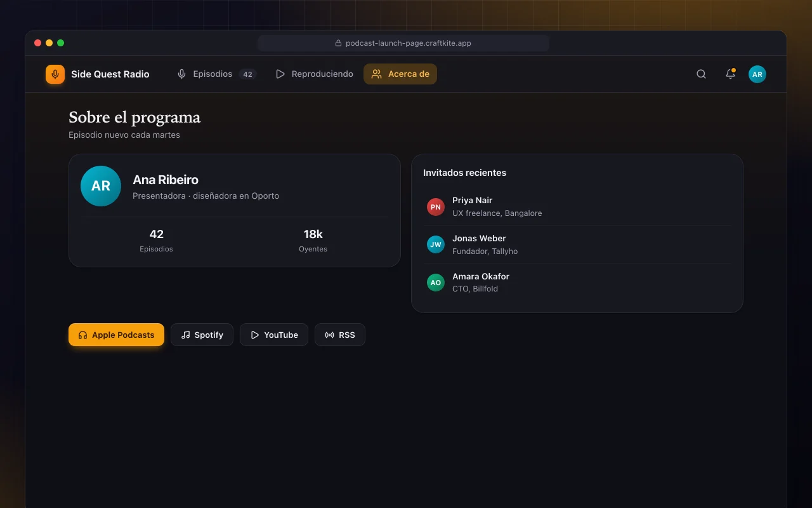Click the 42 episodes count badge
Image resolution: width=812 pixels, height=508 pixels.
click(247, 74)
